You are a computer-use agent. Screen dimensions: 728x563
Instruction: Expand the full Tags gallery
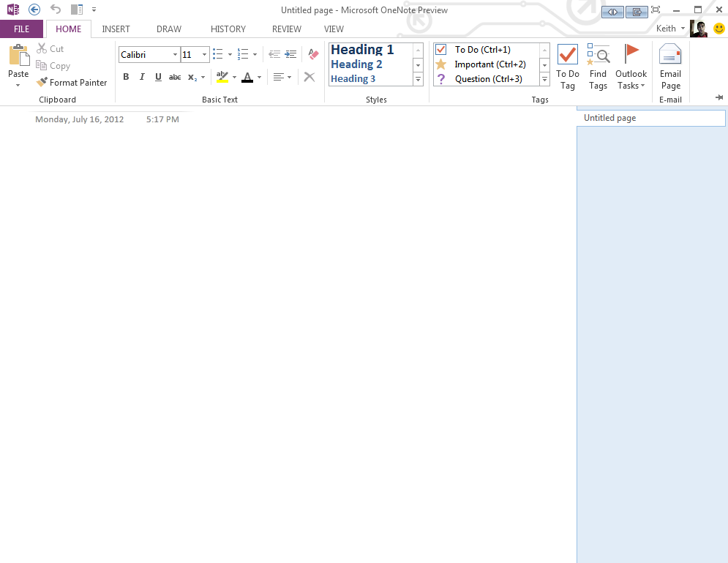point(544,79)
